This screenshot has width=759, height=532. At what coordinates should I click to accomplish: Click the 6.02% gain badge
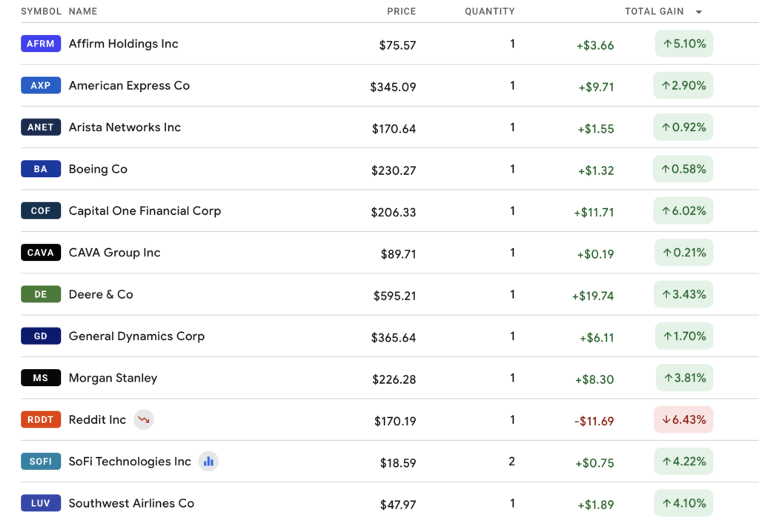[683, 210]
